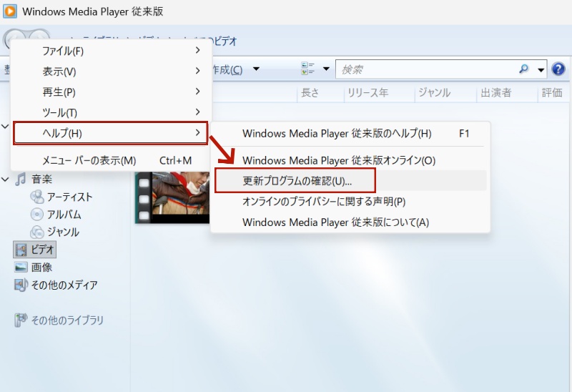Open Windows Media Player 従来版のヘルプ(H)

tap(350, 134)
